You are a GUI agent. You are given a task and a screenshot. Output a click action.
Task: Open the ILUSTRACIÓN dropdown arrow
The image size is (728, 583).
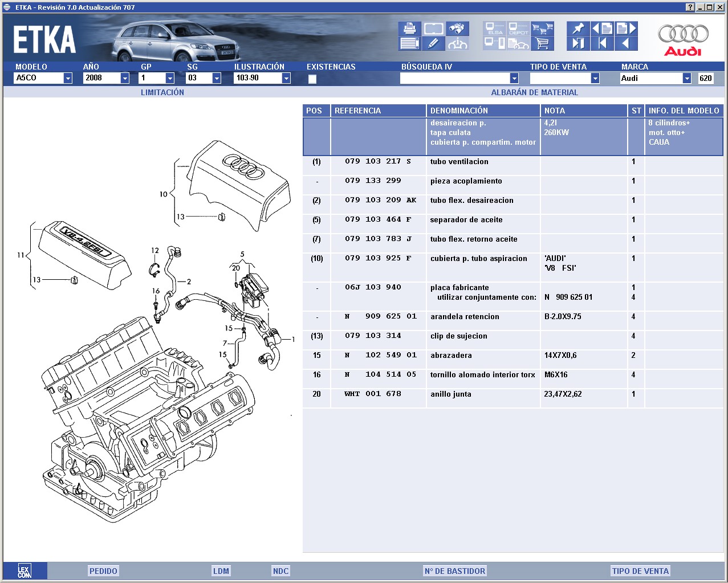click(286, 79)
